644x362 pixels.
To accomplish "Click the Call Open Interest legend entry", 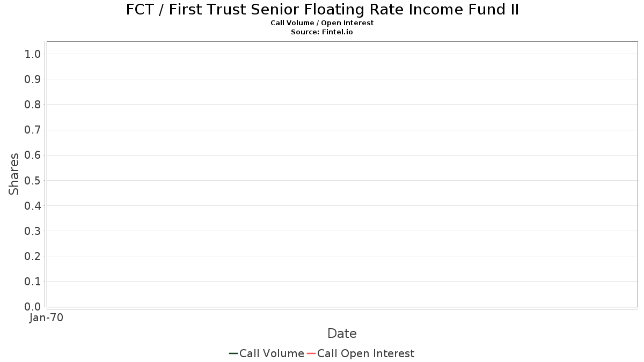I will [x=361, y=353].
